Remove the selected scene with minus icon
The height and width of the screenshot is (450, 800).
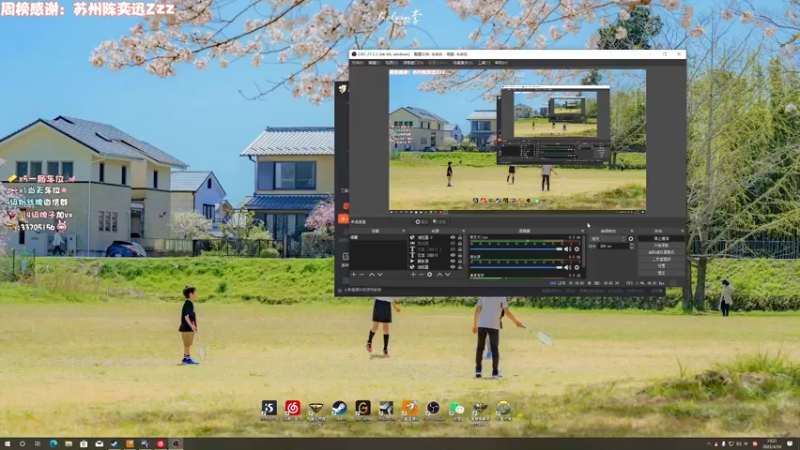(x=362, y=274)
